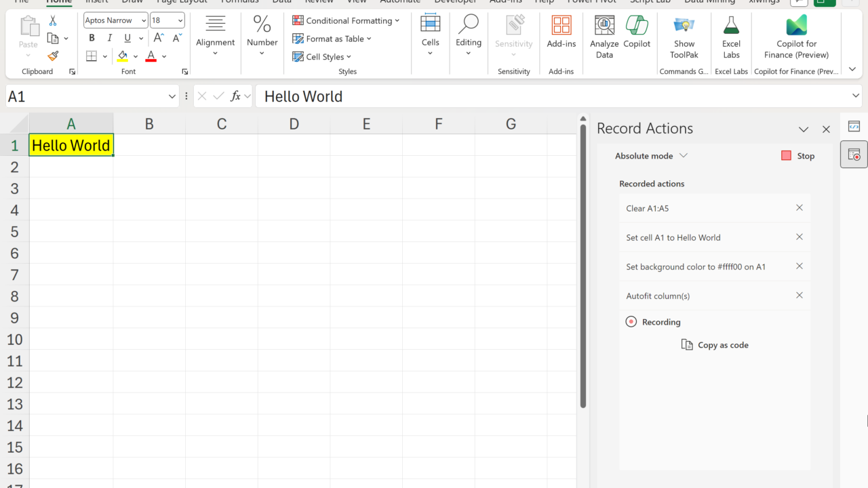The image size is (868, 488).
Task: Toggle Italic formatting
Action: (109, 38)
